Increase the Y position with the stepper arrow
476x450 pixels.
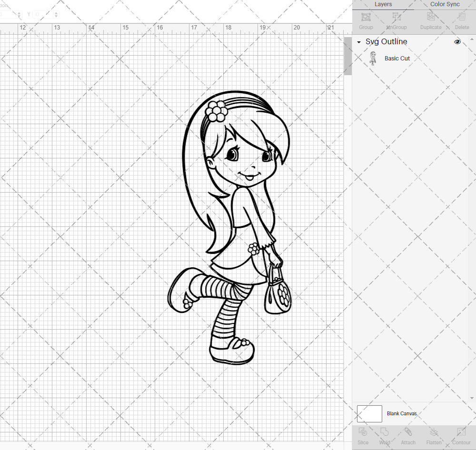pos(56,12)
